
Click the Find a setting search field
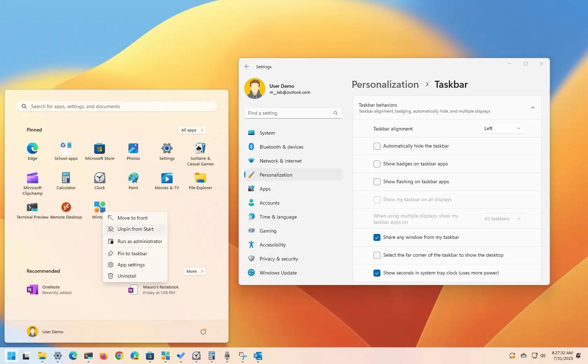coord(293,113)
